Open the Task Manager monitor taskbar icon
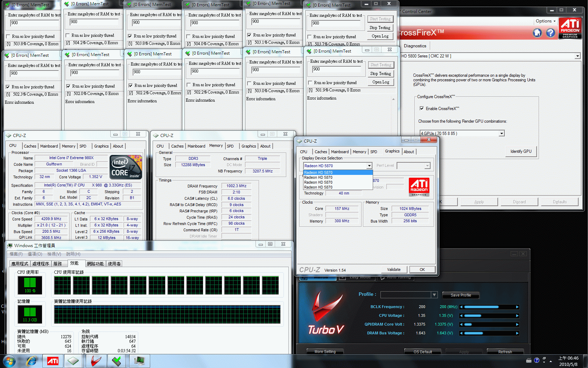Viewport: 588px width, 368px height. pos(139,361)
